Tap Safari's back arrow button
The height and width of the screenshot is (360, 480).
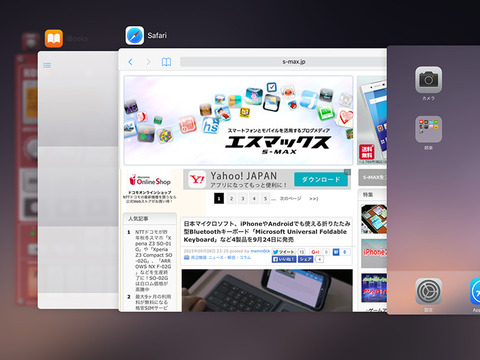click(130, 62)
